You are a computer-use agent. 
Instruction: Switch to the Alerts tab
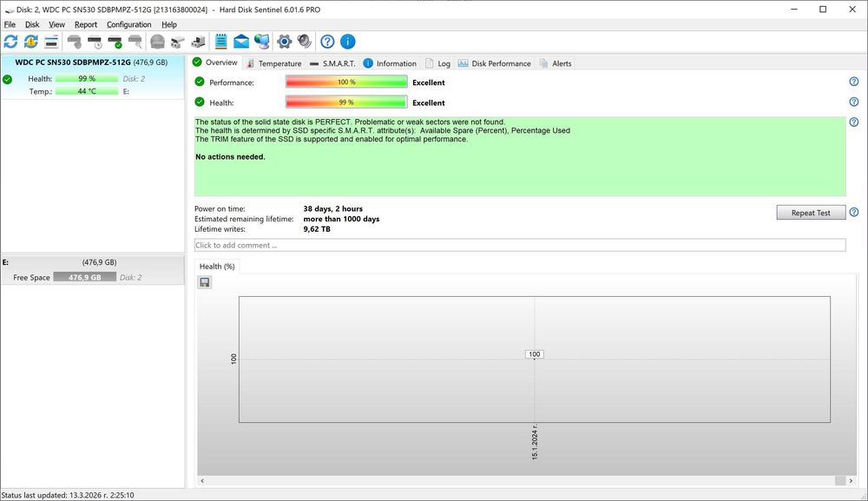point(556,63)
